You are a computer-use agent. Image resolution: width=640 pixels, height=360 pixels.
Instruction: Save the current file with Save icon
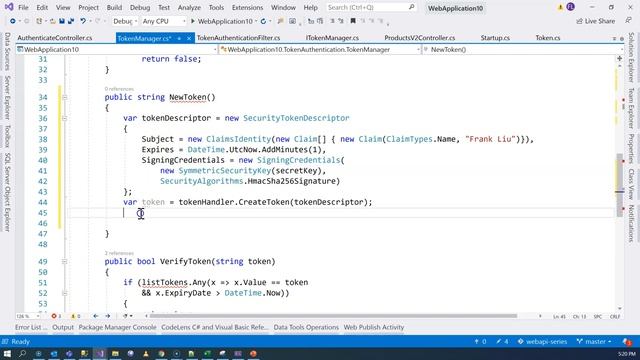[x=62, y=21]
